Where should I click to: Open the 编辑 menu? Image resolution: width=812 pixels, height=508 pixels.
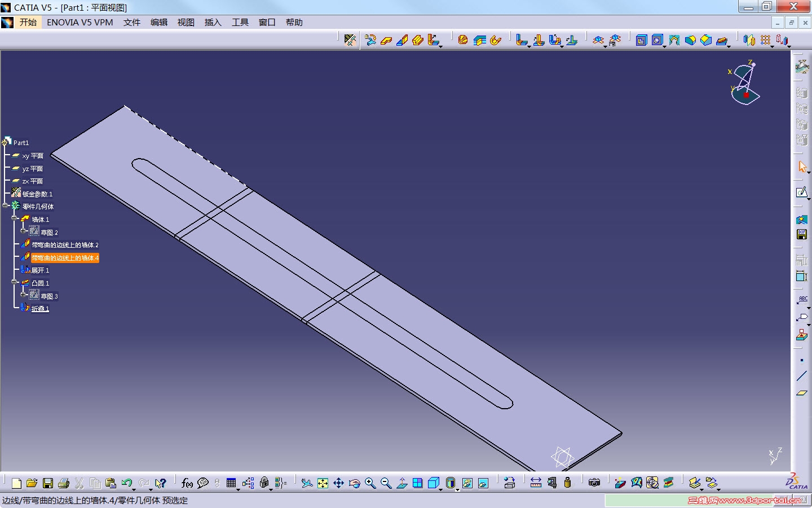click(x=159, y=23)
